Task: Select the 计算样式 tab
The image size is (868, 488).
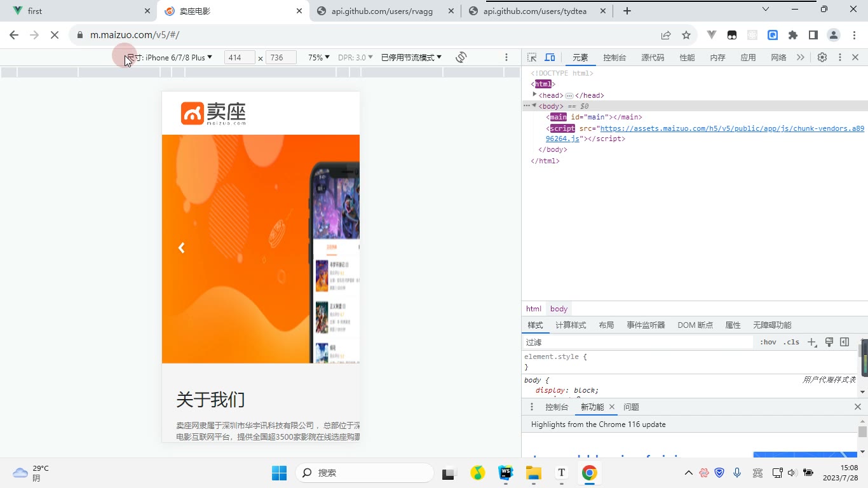Action: [x=571, y=325]
